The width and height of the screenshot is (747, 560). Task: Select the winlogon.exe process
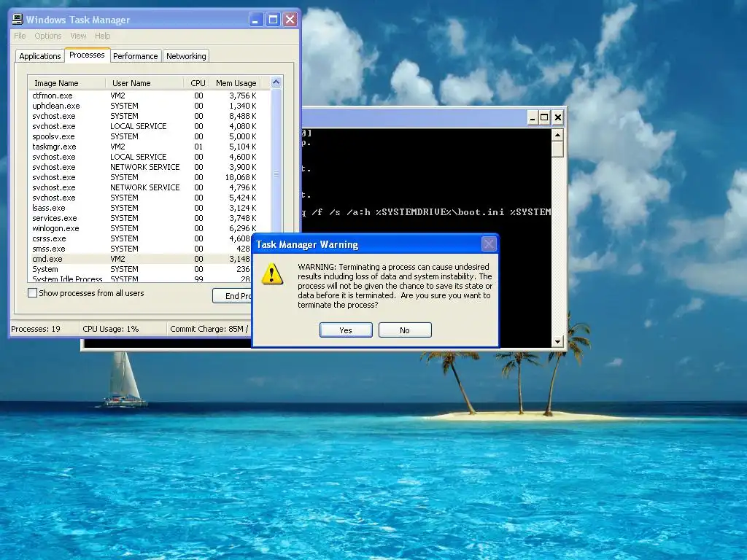point(149,228)
